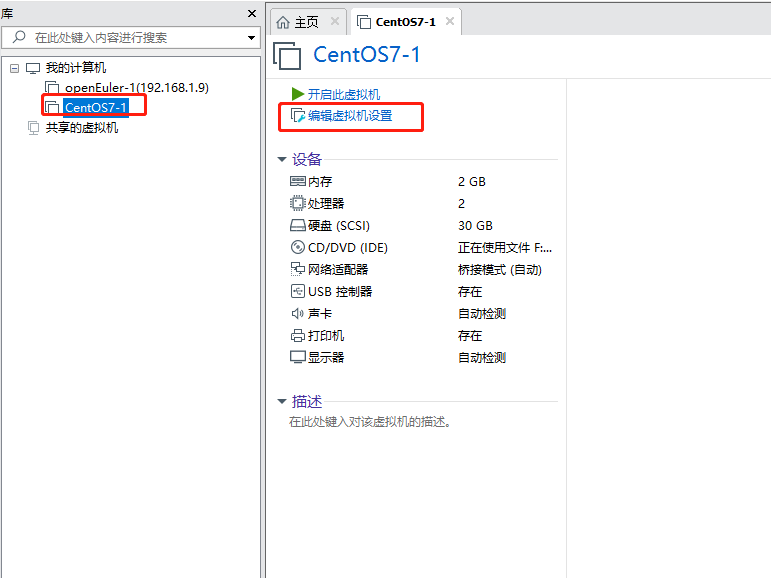Viewport: 771px width, 578px height.
Task: Open 编辑虚拟机设置 link
Action: tap(350, 116)
